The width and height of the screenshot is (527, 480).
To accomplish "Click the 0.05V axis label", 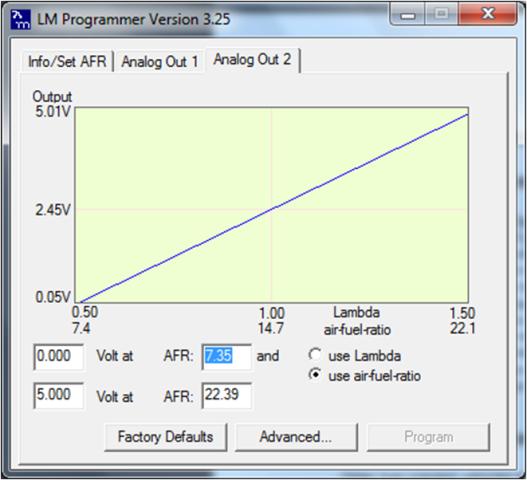I will click(x=53, y=297).
